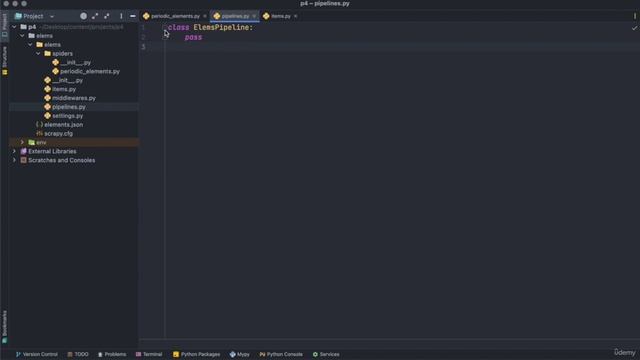The width and height of the screenshot is (640, 360).
Task: Expand all project tree nodes
Action: tap(95, 16)
